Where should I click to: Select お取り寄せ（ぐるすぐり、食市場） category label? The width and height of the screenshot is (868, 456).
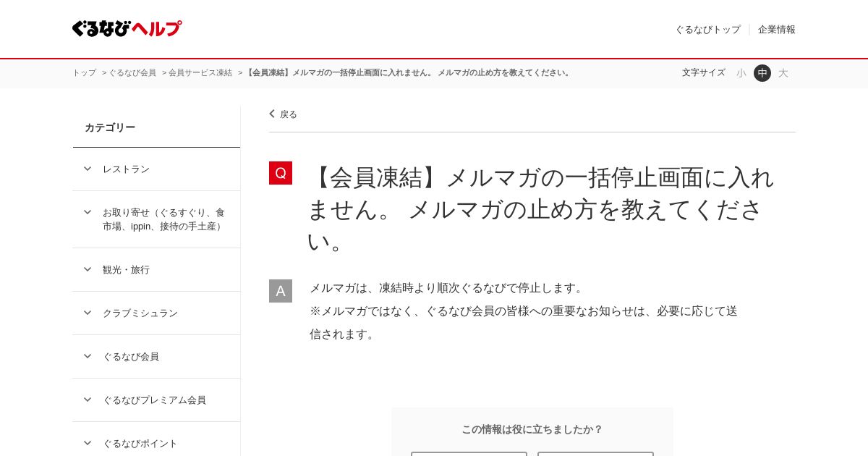164,219
